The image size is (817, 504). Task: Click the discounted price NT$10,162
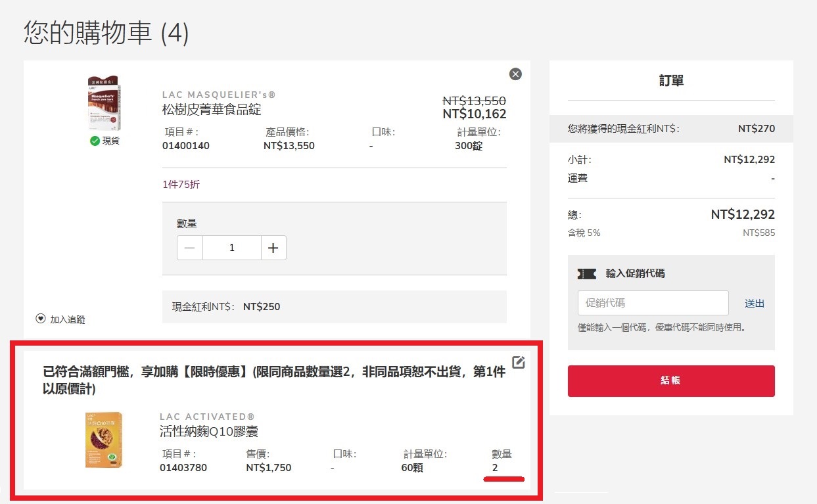475,114
